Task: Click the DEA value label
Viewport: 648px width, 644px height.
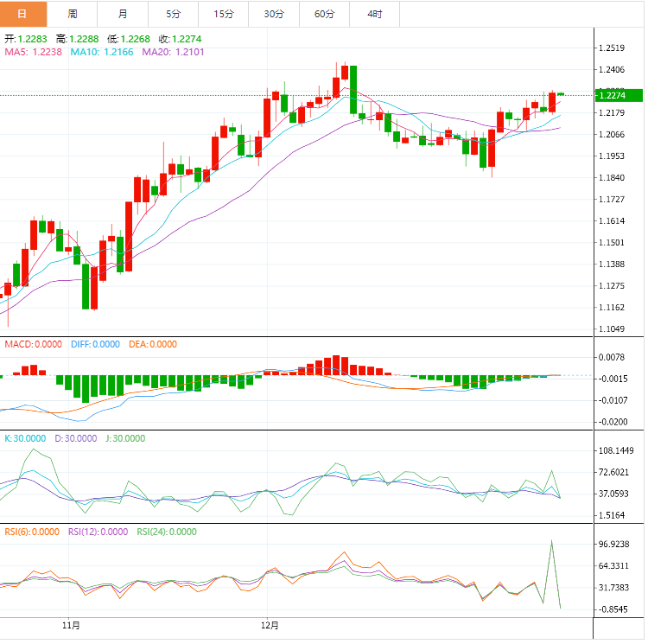Action: pyautogui.click(x=152, y=344)
